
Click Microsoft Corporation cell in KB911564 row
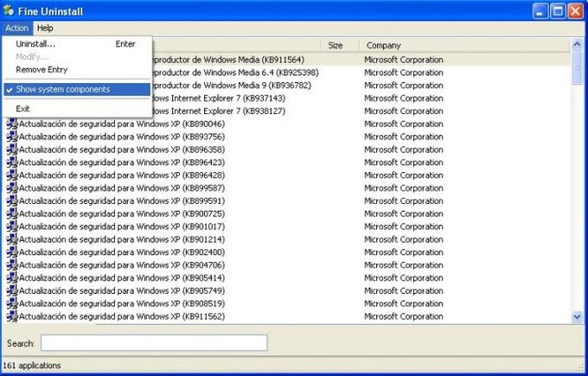(x=404, y=60)
